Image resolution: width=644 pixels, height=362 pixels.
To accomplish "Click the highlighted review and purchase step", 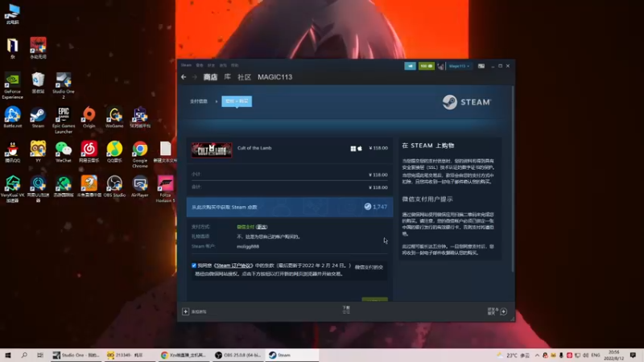I will (237, 101).
